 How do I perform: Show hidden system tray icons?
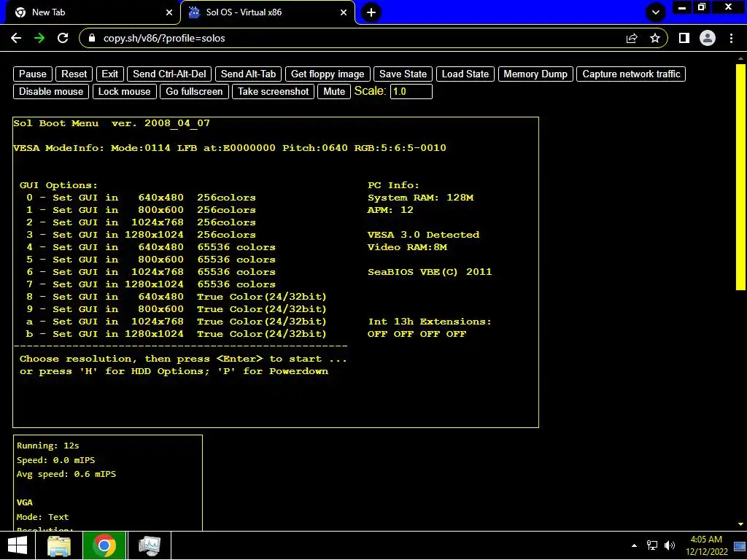pos(634,545)
